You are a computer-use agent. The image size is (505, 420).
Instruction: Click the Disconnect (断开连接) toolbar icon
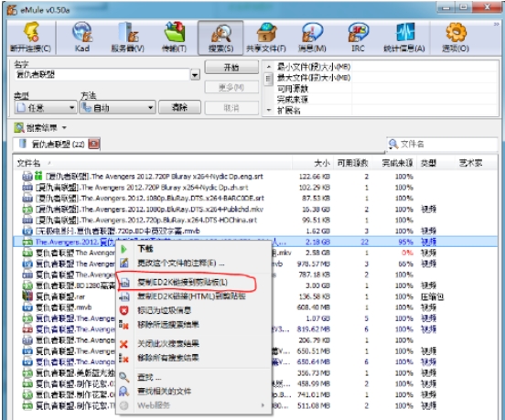click(31, 38)
